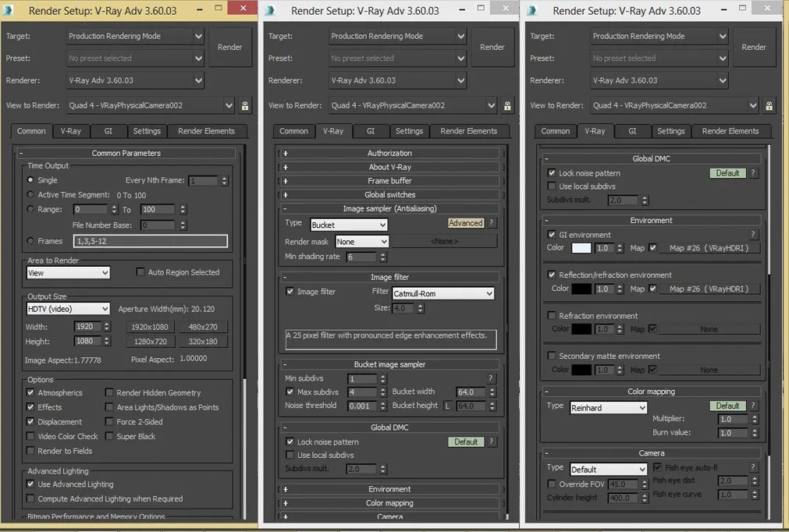Screen dimensions: 789x532
Task: Click the 'L' lock button beside Bucket height
Action: click(447, 406)
